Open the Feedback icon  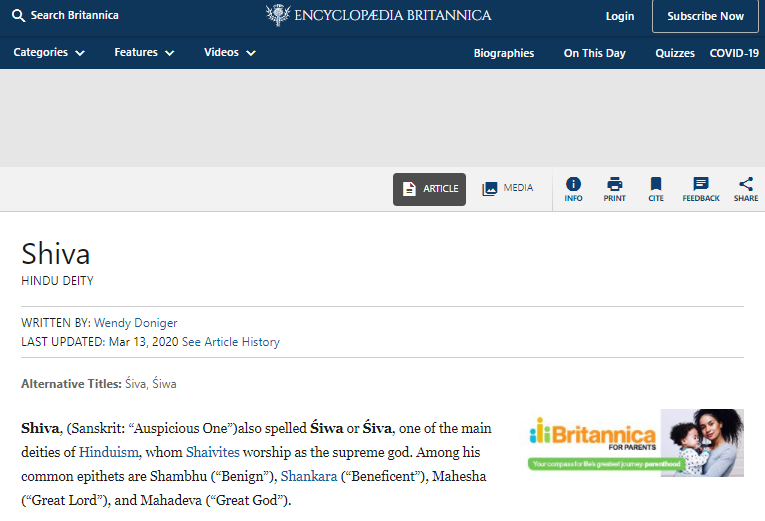(x=701, y=184)
